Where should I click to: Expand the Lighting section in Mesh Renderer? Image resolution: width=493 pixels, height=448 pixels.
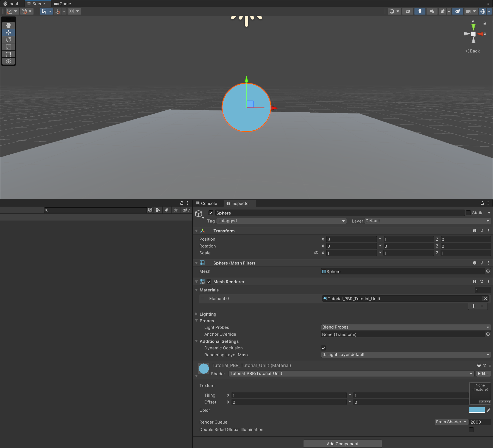tap(196, 314)
